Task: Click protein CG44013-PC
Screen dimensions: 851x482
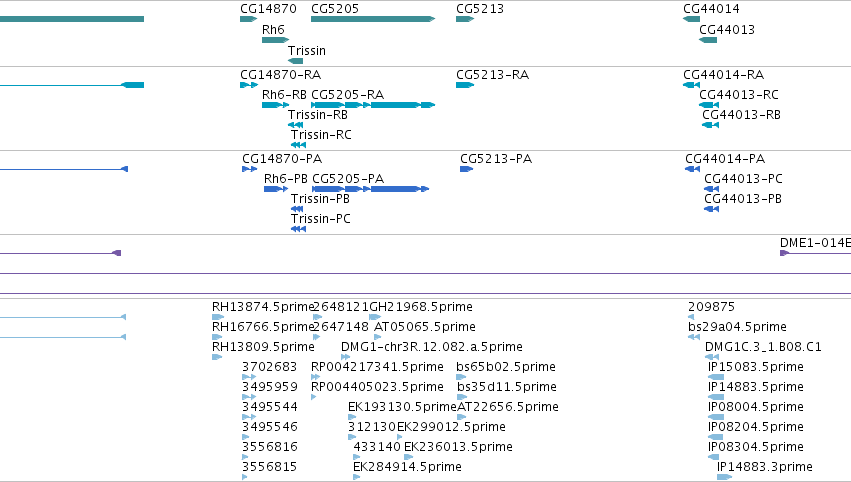Action: pyautogui.click(x=743, y=179)
